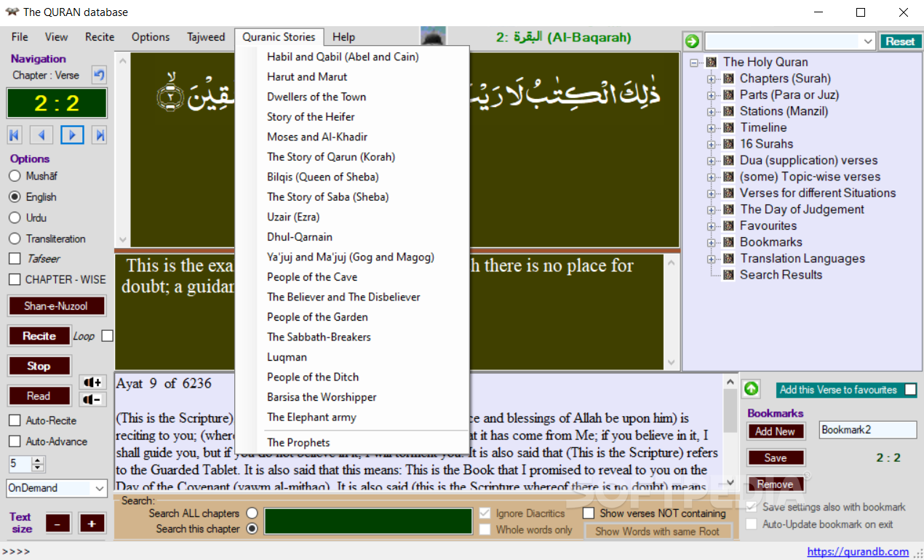Viewport: 924px width, 560px height.
Task: Select Transliteration display option
Action: (15, 239)
